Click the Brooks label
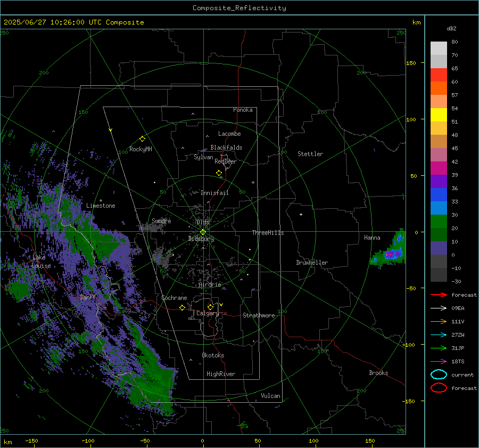479x448 pixels. [x=378, y=373]
